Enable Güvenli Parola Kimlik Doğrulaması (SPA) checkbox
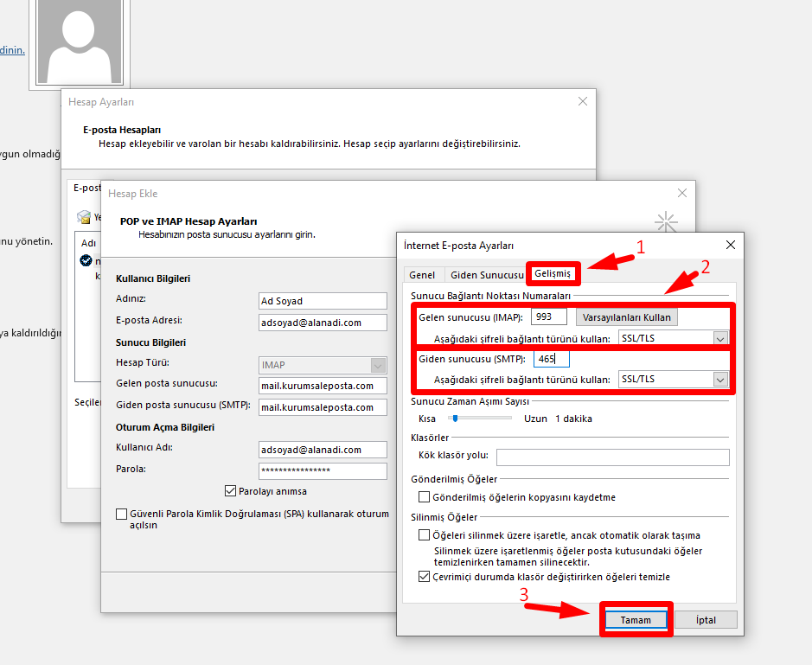The height and width of the screenshot is (665, 812). pyautogui.click(x=121, y=514)
